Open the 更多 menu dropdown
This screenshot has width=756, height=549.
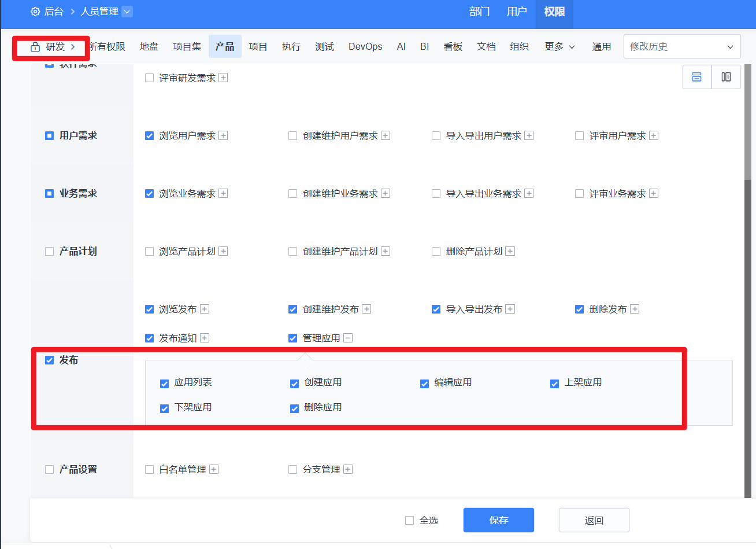click(x=559, y=47)
